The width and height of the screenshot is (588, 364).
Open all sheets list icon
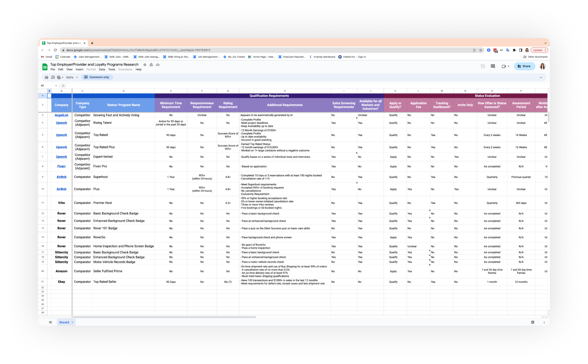50,322
